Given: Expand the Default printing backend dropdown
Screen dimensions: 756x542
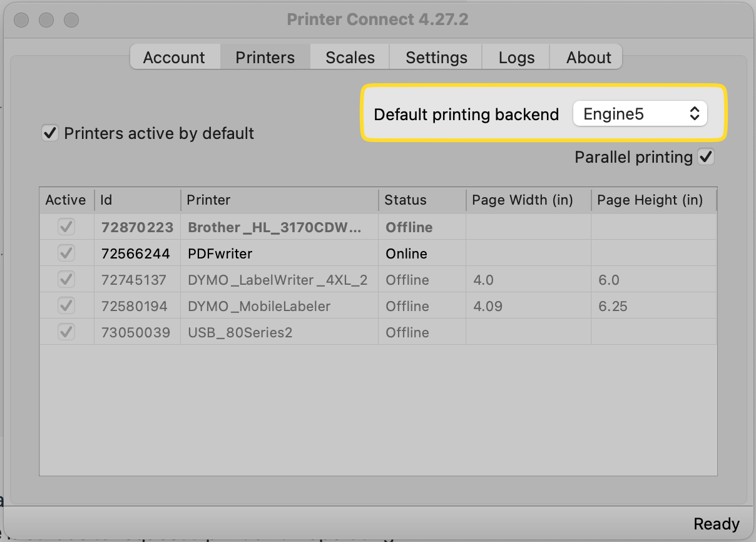Looking at the screenshot, I should point(640,114).
